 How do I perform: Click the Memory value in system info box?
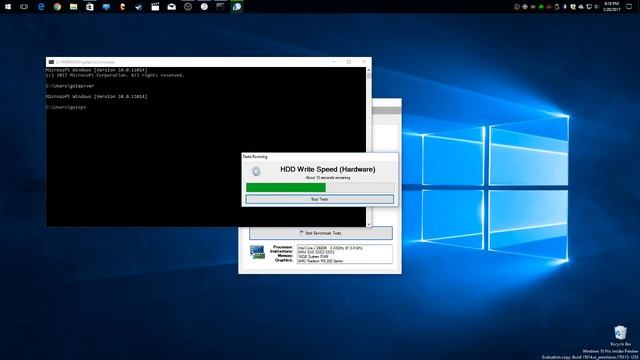(x=313, y=257)
